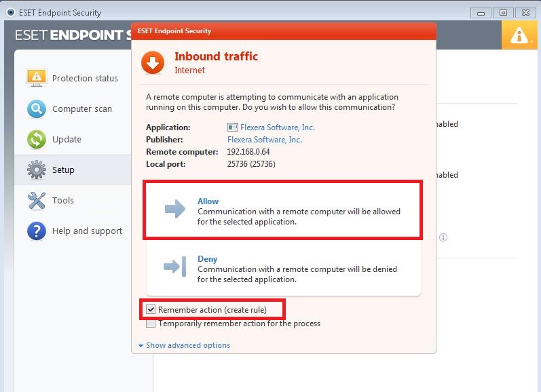Click the small info icon at right

tap(443, 237)
